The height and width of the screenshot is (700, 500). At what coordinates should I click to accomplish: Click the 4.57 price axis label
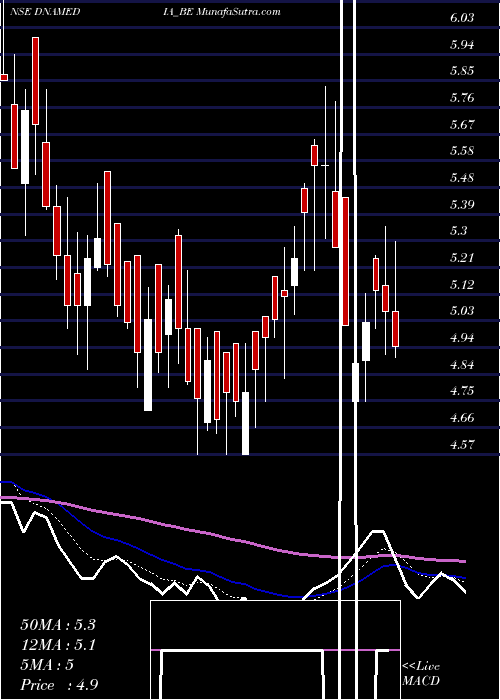(462, 445)
